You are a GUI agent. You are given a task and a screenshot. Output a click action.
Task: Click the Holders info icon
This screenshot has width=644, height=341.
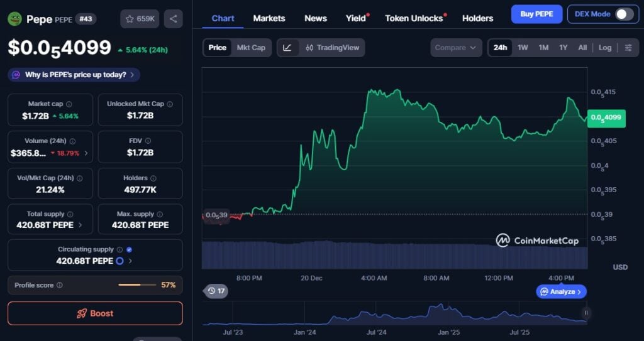(x=153, y=178)
